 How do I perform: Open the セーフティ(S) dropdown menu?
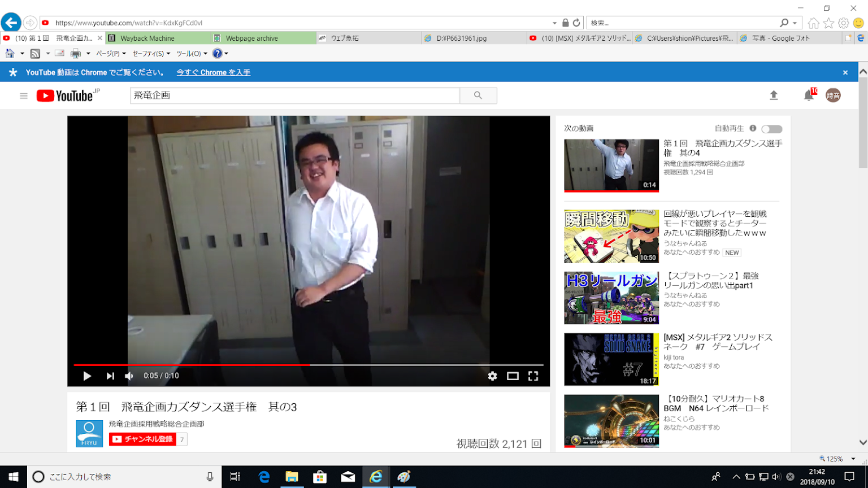pyautogui.click(x=151, y=54)
